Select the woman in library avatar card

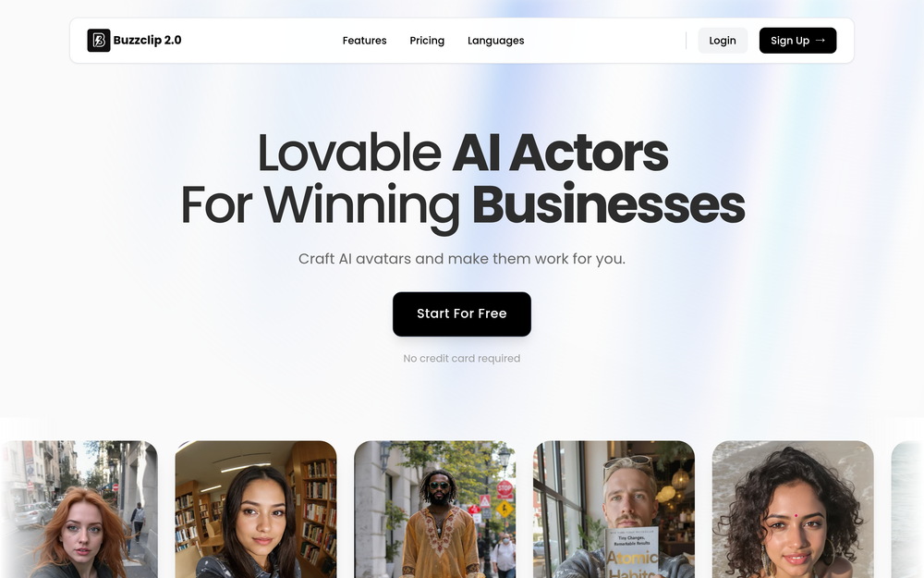coord(256,510)
